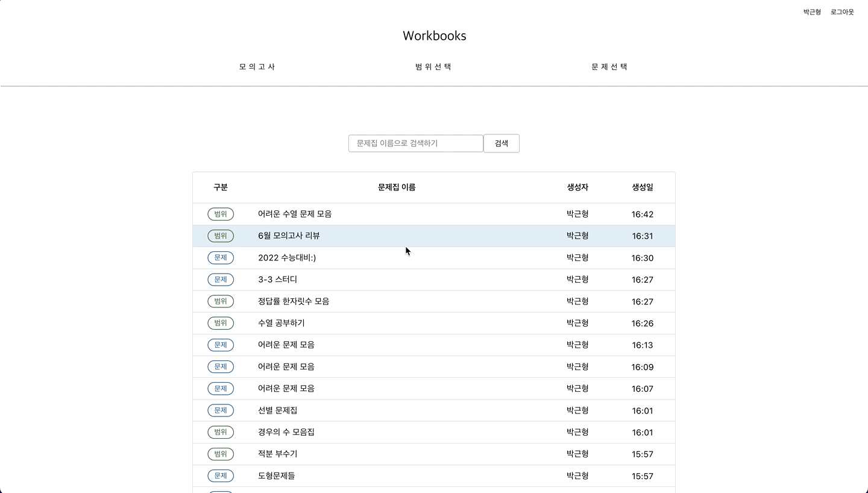Click the 문제집 이름 column header
Viewport: 868px width, 493px height.
pos(397,187)
